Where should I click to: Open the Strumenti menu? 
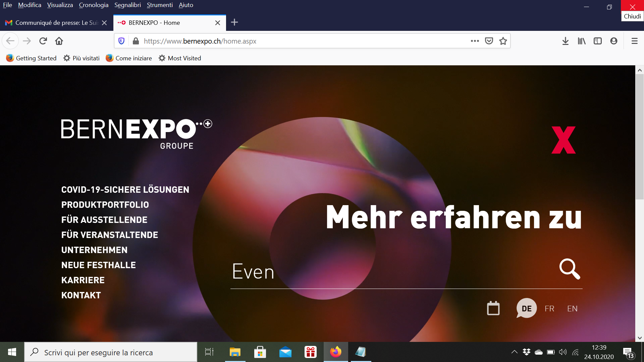point(160,5)
